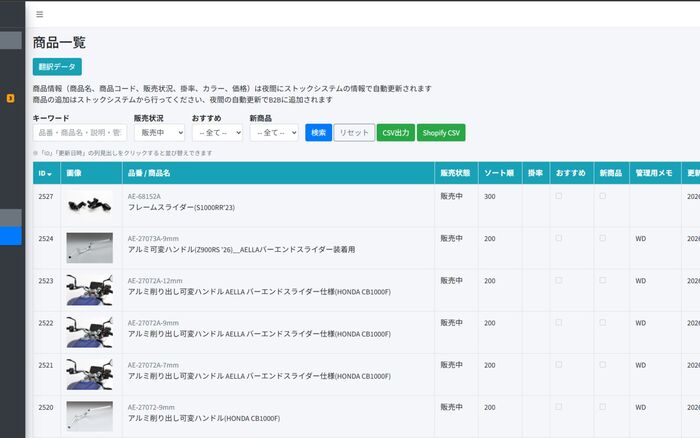Image resolution: width=700 pixels, height=438 pixels.
Task: Select product code AE-27072A-7mm
Action: pos(153,365)
